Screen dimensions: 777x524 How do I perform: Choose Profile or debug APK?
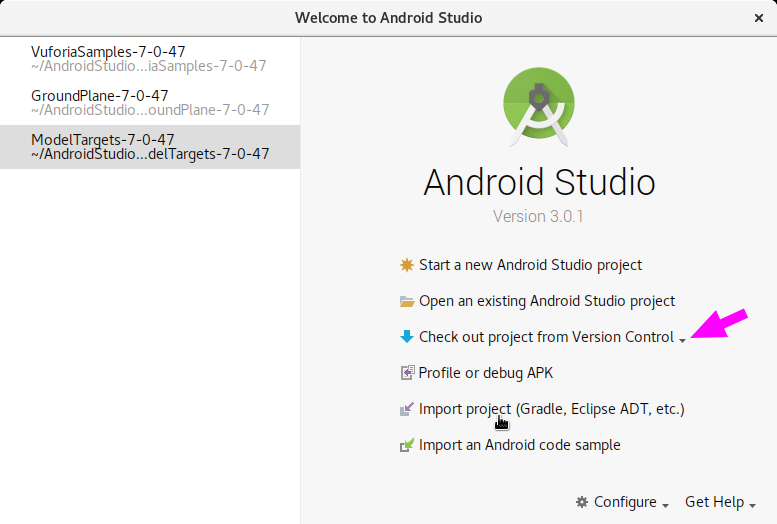tap(486, 373)
